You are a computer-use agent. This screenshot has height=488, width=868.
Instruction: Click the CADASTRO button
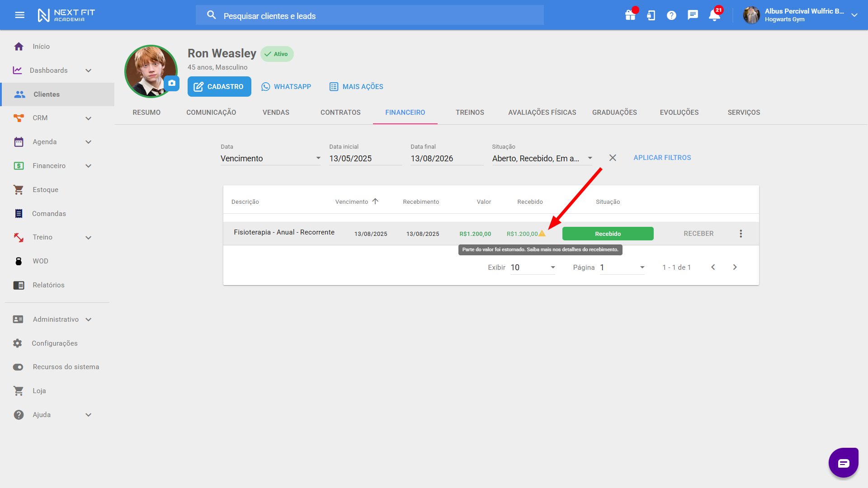[x=219, y=87]
